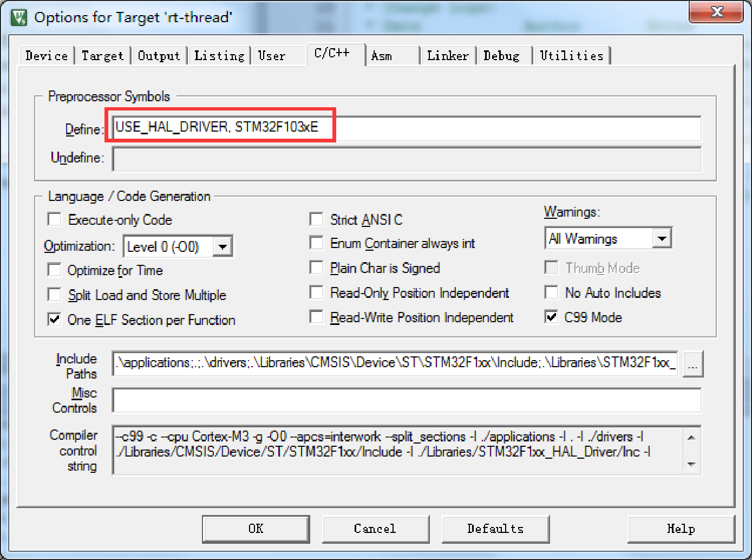
Task: Confirm settings with the OK button
Action: 256,529
